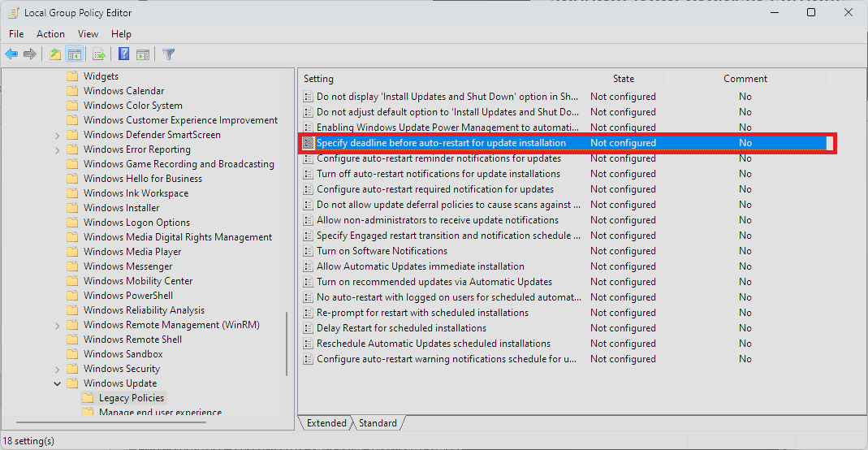Click policy icon beside 'Re-prompt for restart with scheduled installations'

click(x=309, y=313)
